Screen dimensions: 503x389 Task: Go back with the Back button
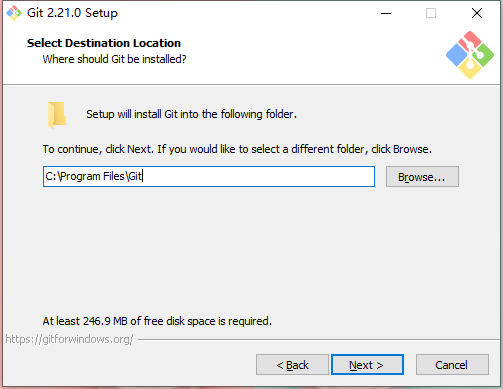292,365
